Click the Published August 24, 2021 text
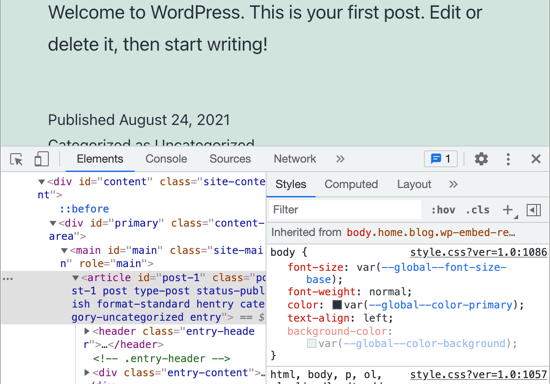The image size is (550, 384). [x=139, y=120]
